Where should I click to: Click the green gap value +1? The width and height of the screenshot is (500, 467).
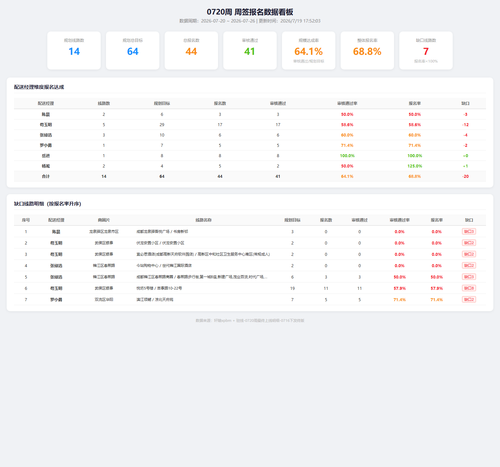coord(466,166)
